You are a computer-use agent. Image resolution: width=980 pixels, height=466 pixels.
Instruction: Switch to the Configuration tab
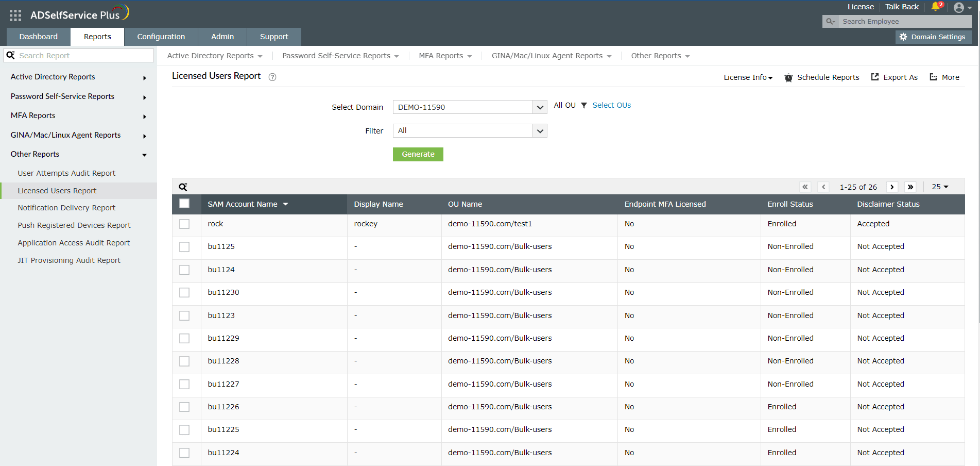pyautogui.click(x=161, y=37)
